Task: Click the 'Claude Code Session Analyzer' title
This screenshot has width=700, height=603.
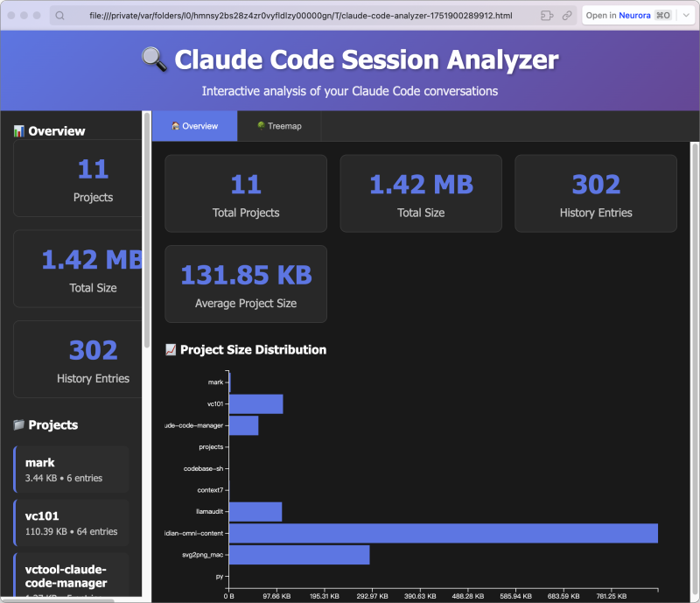Action: click(x=366, y=60)
